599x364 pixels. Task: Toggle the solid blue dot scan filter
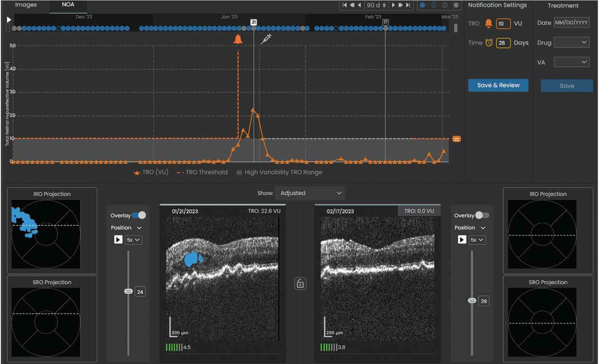[x=423, y=5]
